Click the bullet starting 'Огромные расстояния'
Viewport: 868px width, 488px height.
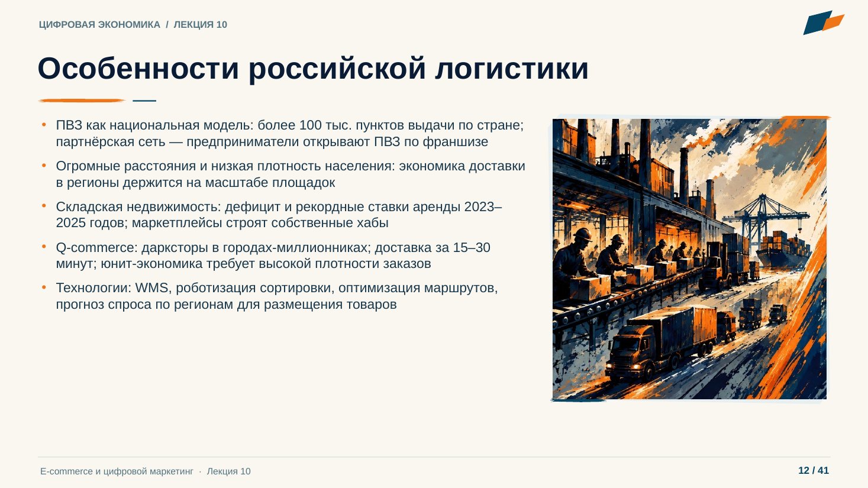click(x=291, y=174)
